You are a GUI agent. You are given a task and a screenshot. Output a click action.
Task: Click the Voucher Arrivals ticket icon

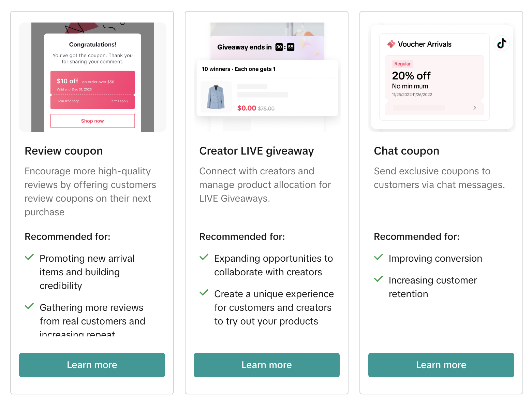[391, 44]
